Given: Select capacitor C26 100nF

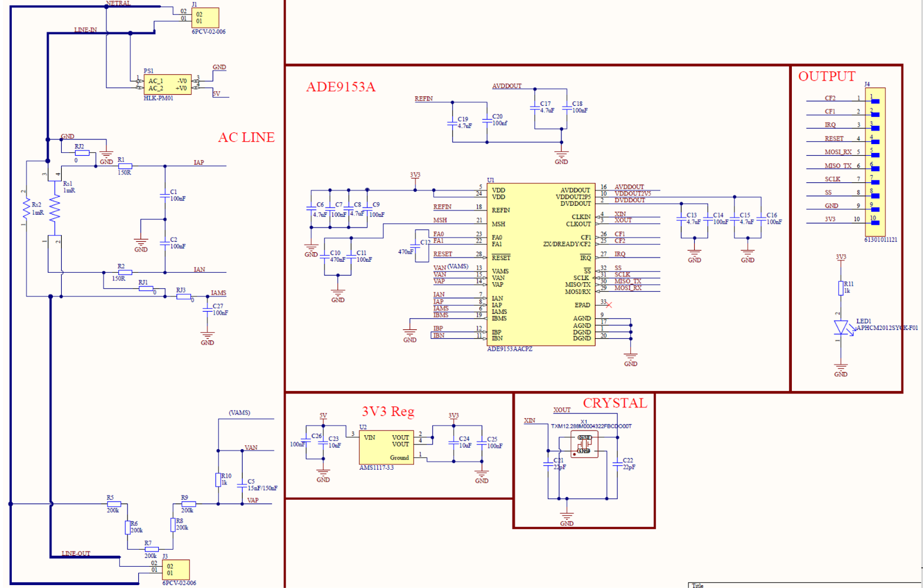Looking at the screenshot, I should point(306,439).
